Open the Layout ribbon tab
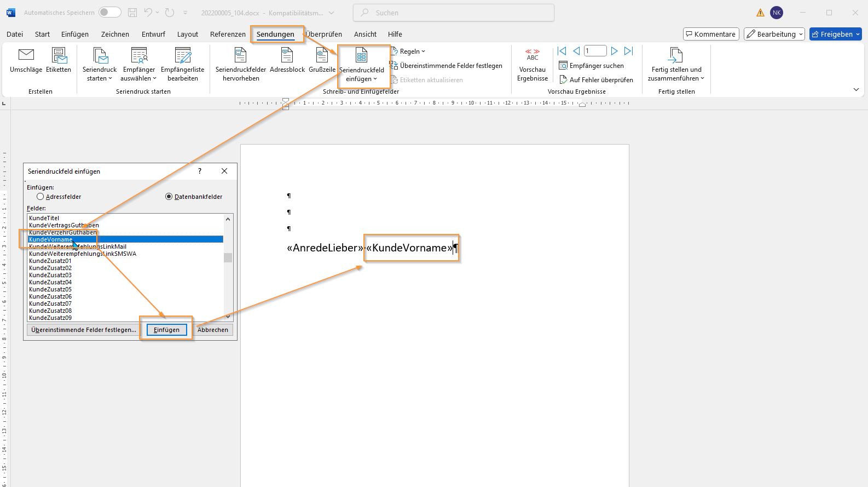This screenshot has width=868, height=487. (x=187, y=34)
